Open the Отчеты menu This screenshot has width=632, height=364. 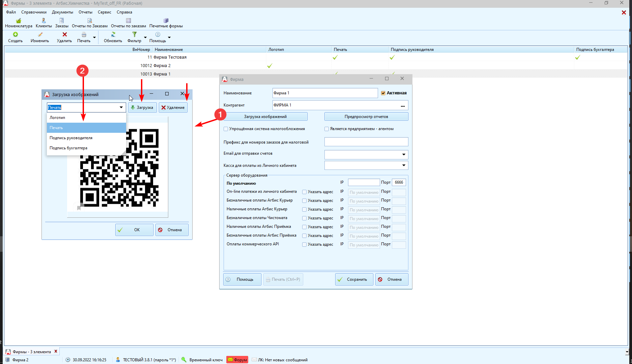click(x=85, y=12)
